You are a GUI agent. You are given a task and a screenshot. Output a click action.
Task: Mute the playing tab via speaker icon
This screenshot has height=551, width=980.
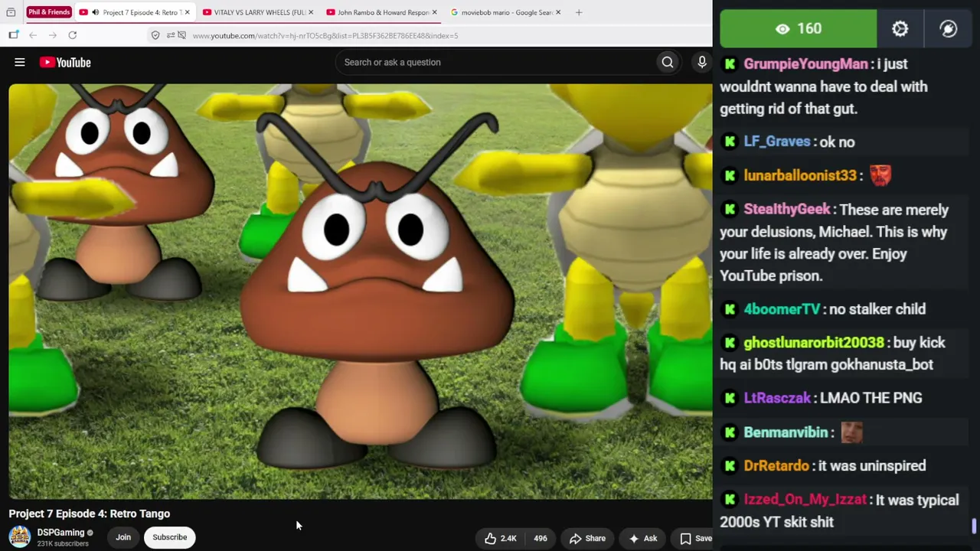click(95, 12)
